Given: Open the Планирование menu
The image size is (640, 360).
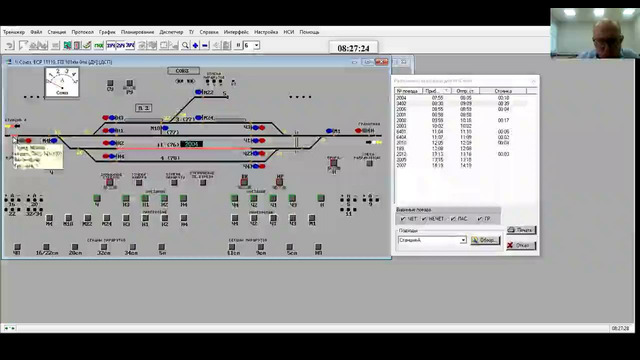Looking at the screenshot, I should 138,32.
